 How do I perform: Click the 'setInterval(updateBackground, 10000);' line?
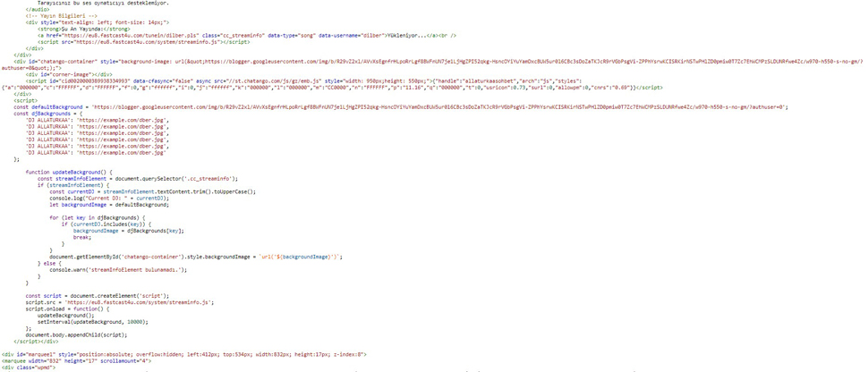coord(94,322)
